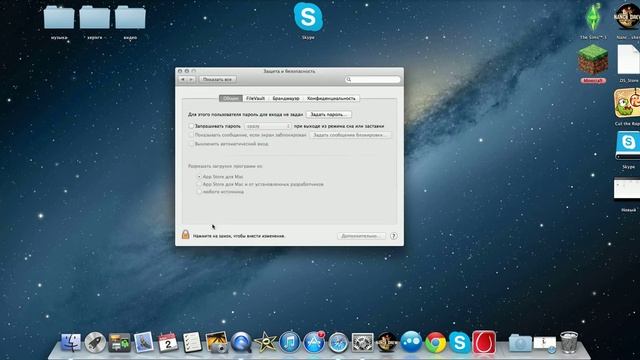Select App Store and identified developers radio
640x360 pixels.
[199, 184]
